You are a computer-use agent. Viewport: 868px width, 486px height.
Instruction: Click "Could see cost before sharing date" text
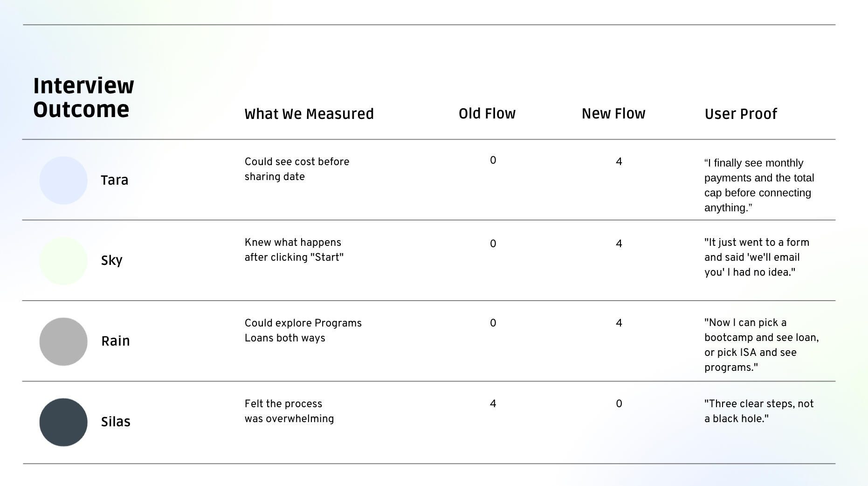[x=297, y=169]
